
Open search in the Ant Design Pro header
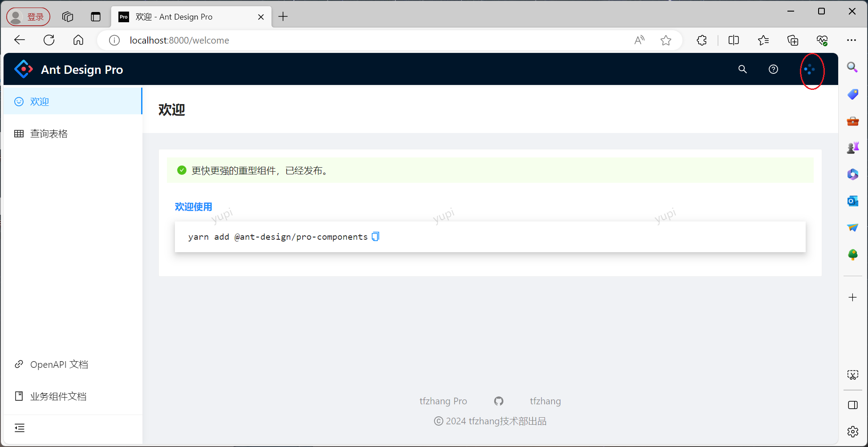click(742, 69)
